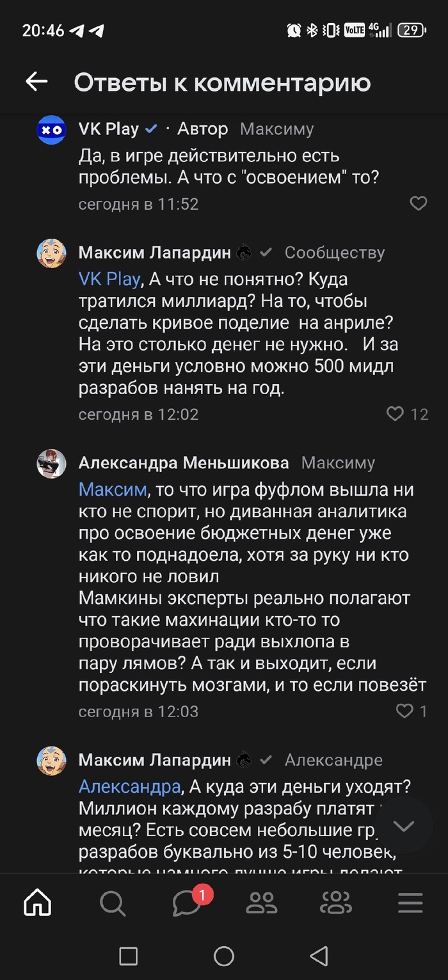The width and height of the screenshot is (448, 980).
Task: Open the hamburger menu tab
Action: point(410,903)
